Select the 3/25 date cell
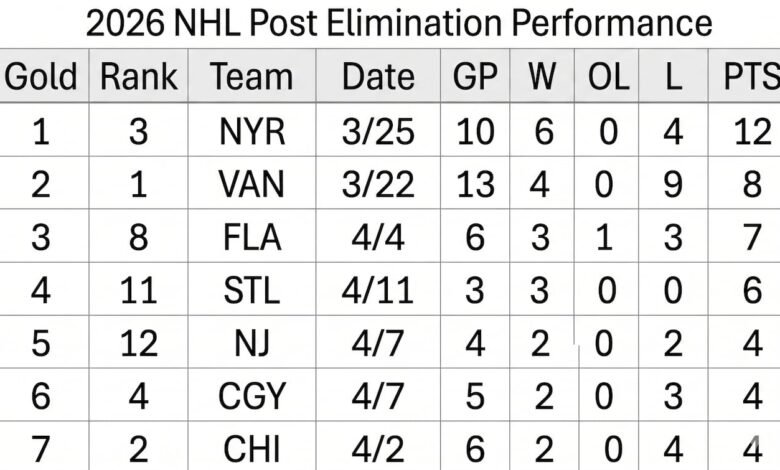This screenshot has width=780, height=470. (x=378, y=131)
